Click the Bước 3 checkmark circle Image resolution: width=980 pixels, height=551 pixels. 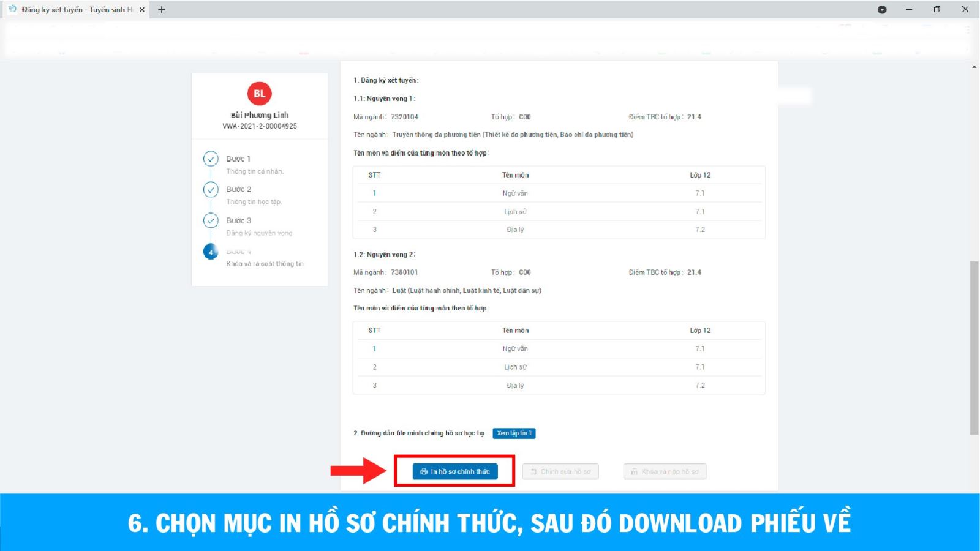[x=211, y=220]
